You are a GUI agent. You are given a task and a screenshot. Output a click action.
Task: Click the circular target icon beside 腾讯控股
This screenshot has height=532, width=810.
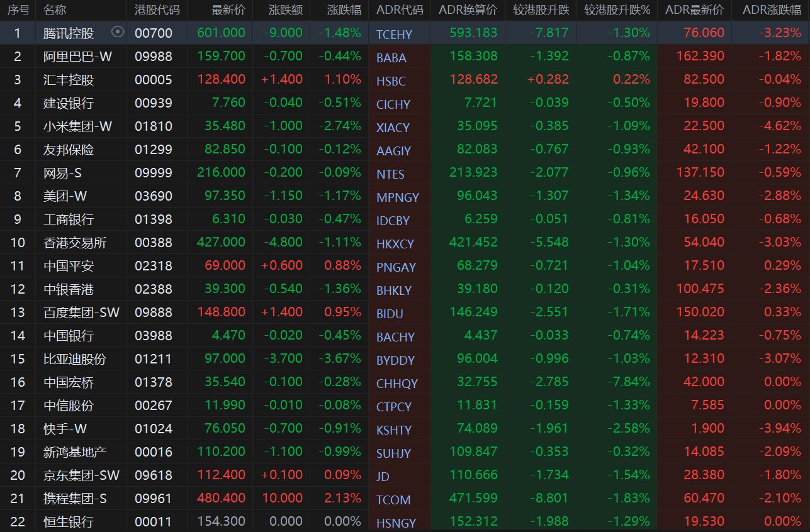click(x=118, y=32)
